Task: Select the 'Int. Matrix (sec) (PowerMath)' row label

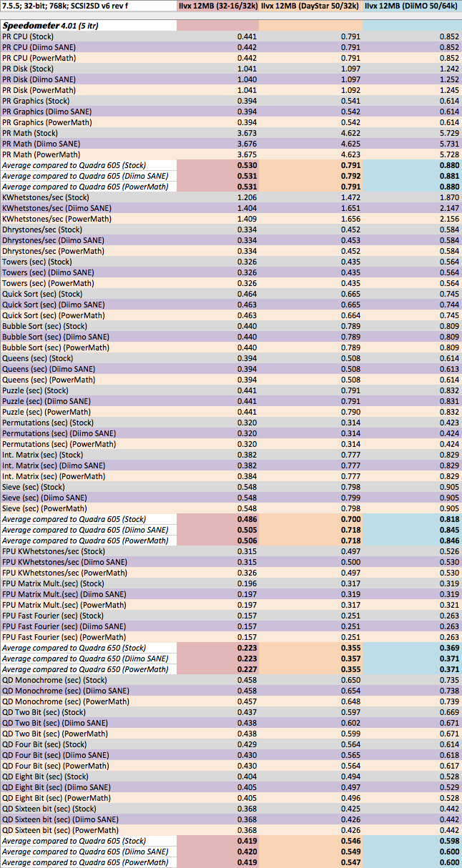Action: [x=53, y=476]
